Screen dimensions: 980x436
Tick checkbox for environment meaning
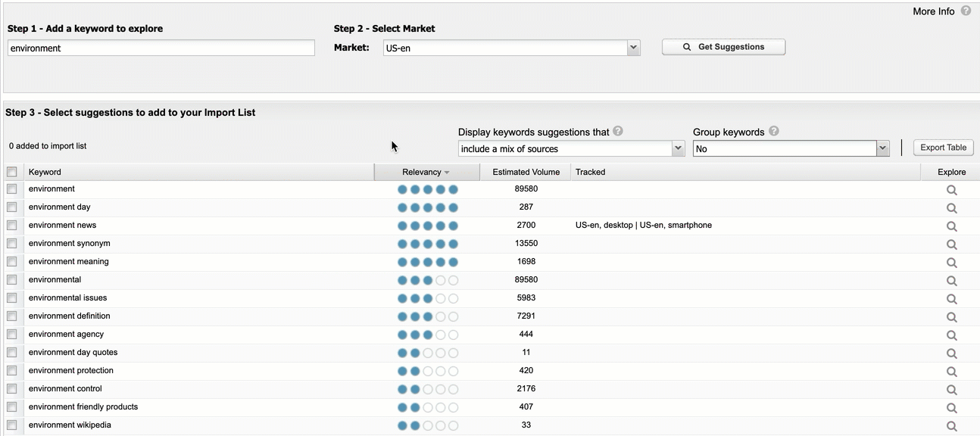(12, 262)
